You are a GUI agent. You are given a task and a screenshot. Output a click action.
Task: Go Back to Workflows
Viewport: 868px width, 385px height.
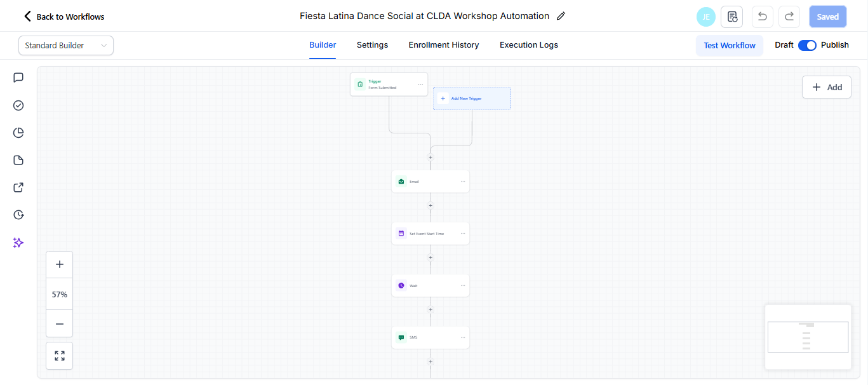(x=64, y=17)
